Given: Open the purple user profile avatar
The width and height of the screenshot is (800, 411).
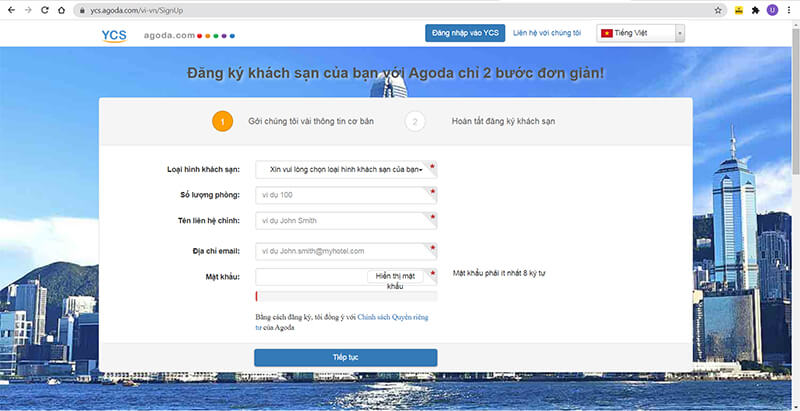Looking at the screenshot, I should (x=772, y=10).
